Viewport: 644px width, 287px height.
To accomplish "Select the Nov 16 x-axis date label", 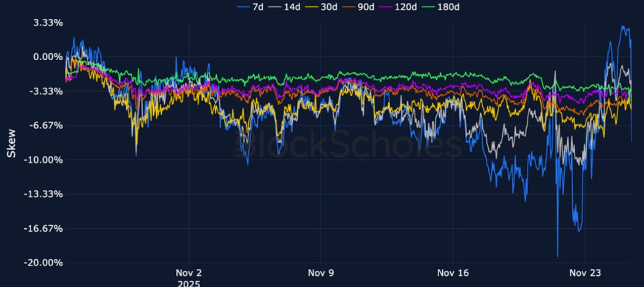I will pos(453,273).
